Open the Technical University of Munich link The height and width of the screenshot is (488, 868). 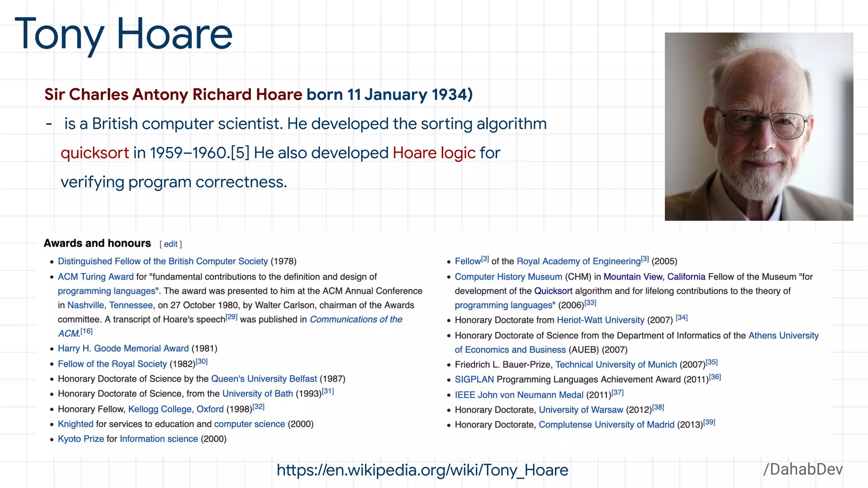pos(616,365)
